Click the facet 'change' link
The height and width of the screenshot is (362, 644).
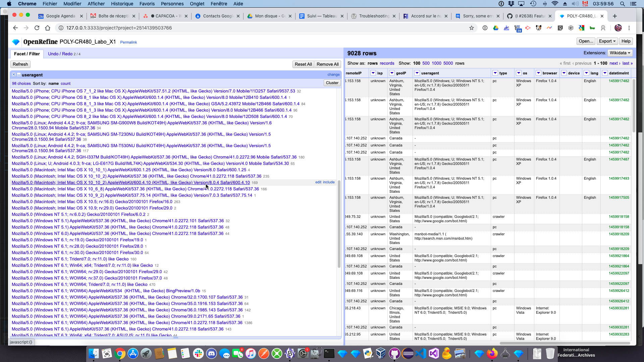pos(333,75)
